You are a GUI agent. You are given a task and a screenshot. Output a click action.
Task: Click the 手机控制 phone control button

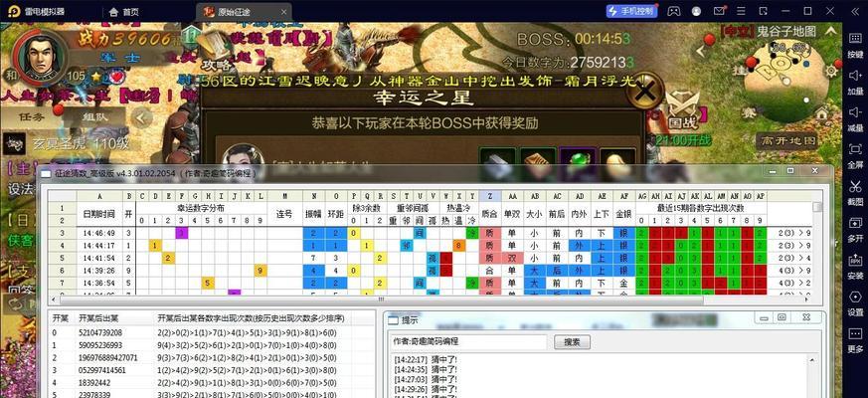point(631,11)
